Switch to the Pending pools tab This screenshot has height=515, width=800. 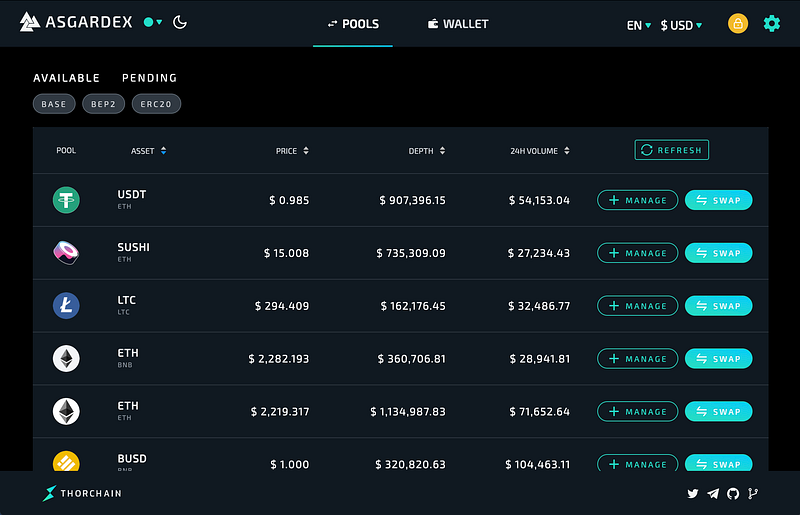(149, 78)
